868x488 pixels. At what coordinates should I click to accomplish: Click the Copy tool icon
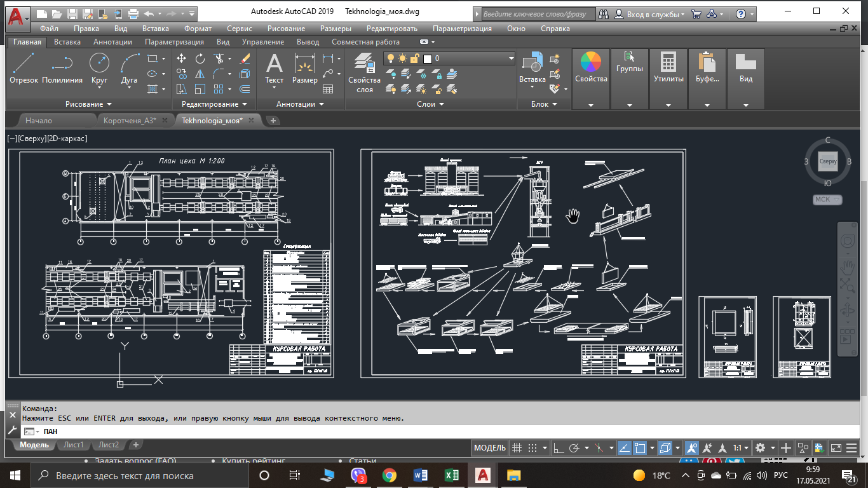click(181, 74)
